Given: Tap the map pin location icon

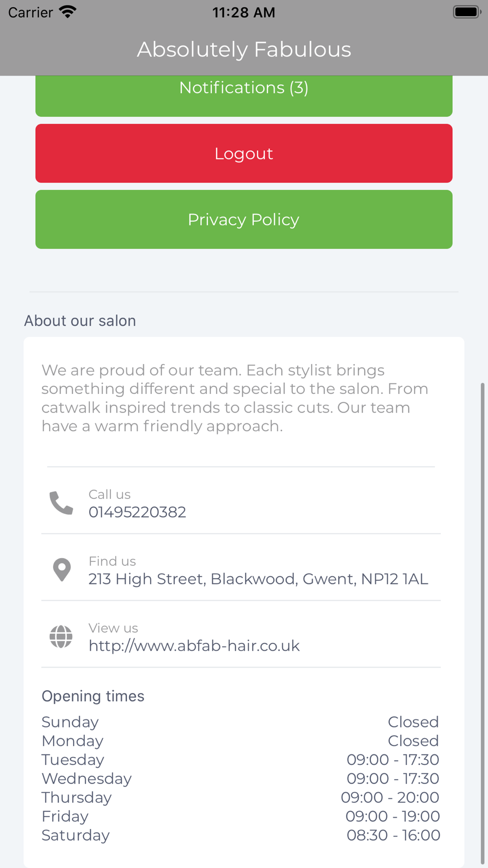Looking at the screenshot, I should [x=61, y=570].
